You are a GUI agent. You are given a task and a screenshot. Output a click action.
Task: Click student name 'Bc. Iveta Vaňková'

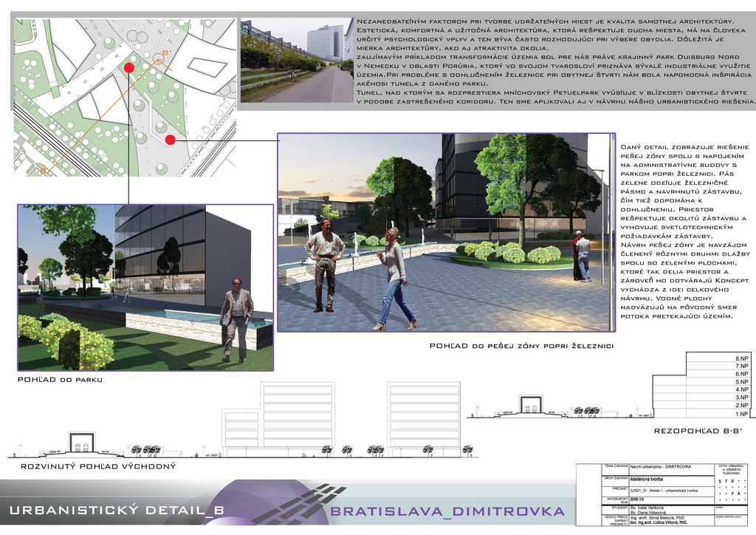647,508
